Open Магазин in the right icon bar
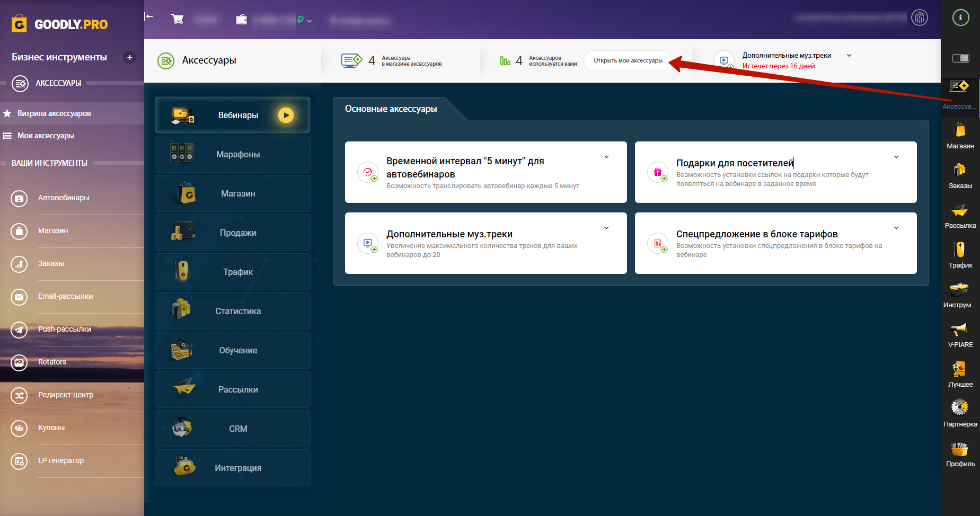The image size is (980, 516). coord(960,136)
